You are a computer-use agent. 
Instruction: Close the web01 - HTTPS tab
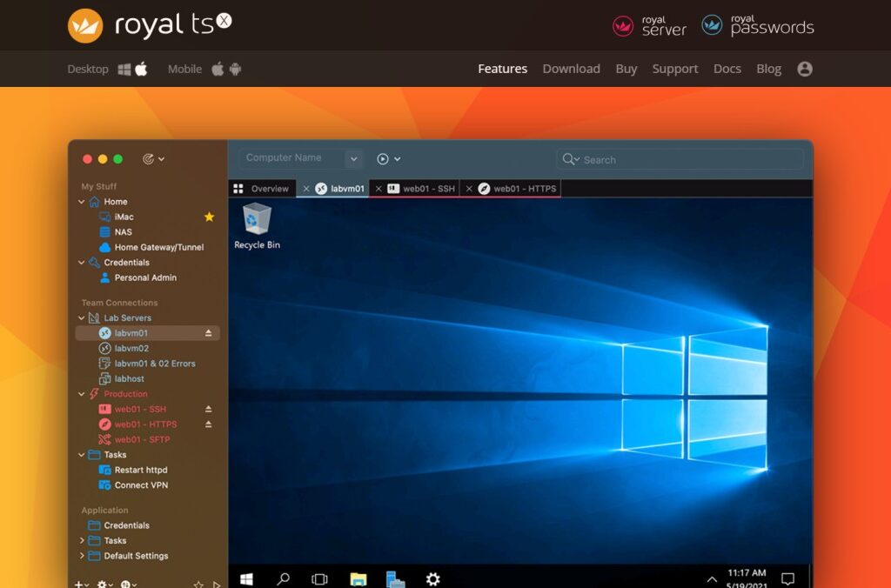(x=469, y=189)
